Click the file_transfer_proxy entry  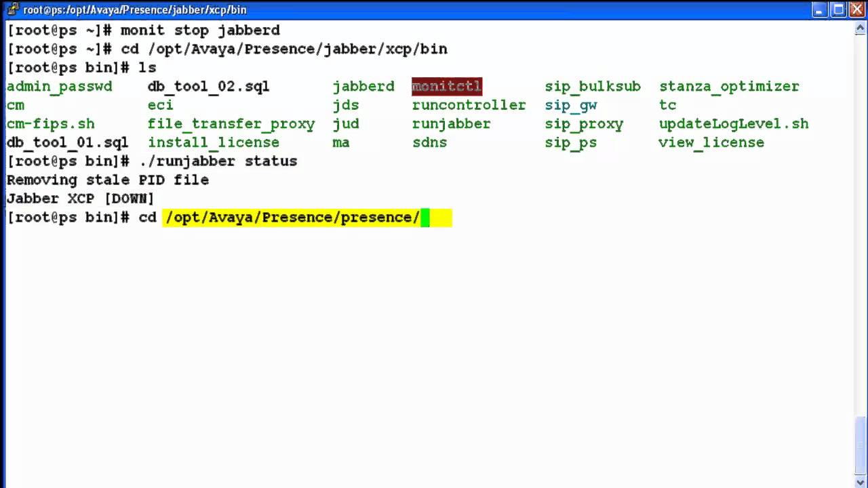click(231, 124)
